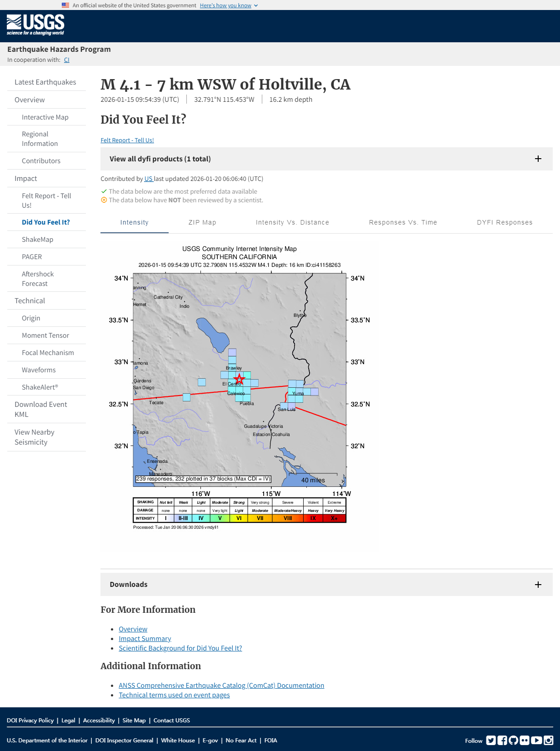Click Earthquake Hazards Program heading
Screen dimensions: 560x751
click(x=59, y=49)
